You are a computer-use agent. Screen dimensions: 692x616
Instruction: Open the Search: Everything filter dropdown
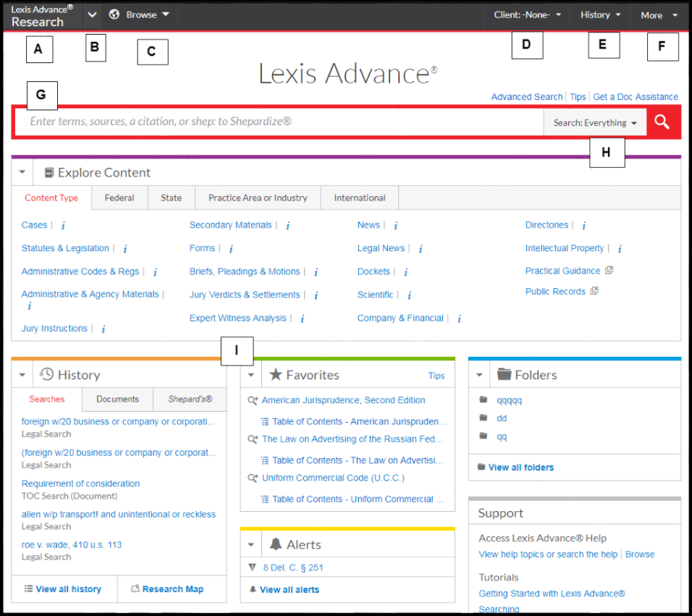595,122
